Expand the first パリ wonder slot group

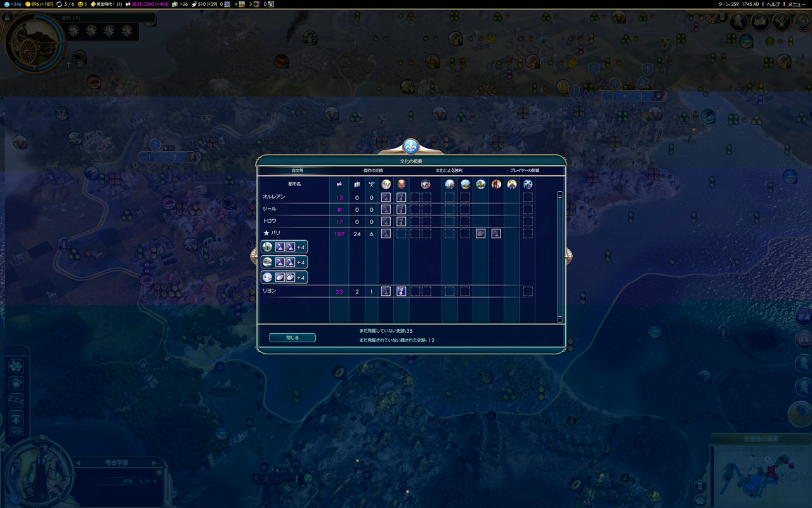pyautogui.click(x=284, y=247)
